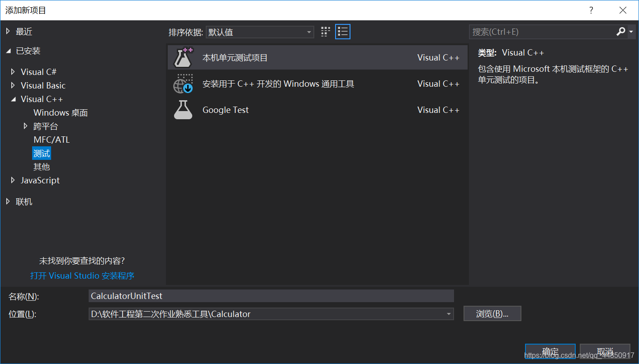Click the 名称 input field

tap(271, 296)
